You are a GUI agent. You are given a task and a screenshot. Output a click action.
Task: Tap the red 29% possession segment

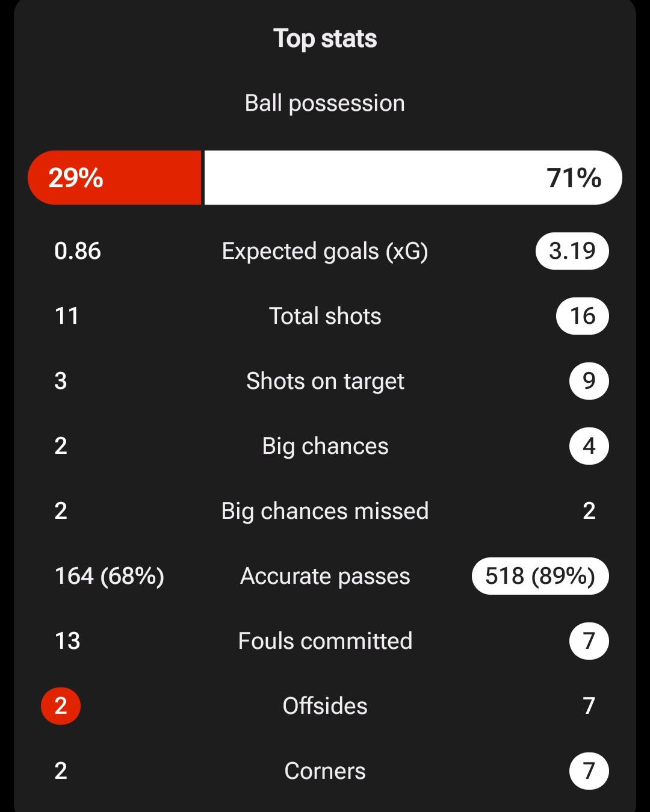click(x=114, y=178)
